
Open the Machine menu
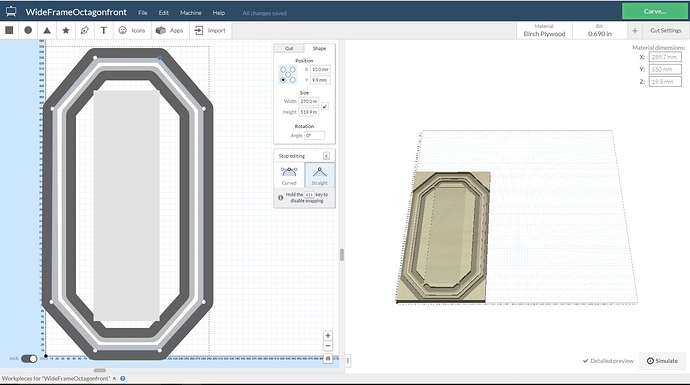pyautogui.click(x=191, y=13)
